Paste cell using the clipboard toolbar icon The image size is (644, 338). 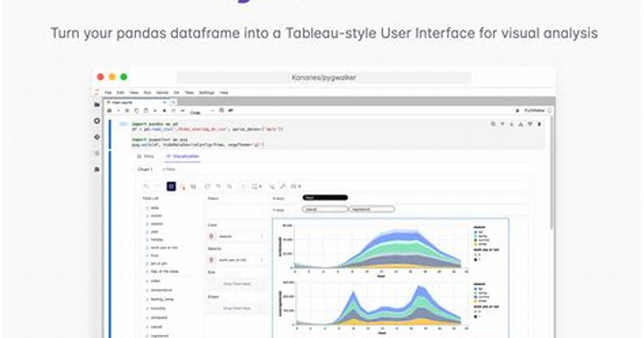pyautogui.click(x=145, y=110)
